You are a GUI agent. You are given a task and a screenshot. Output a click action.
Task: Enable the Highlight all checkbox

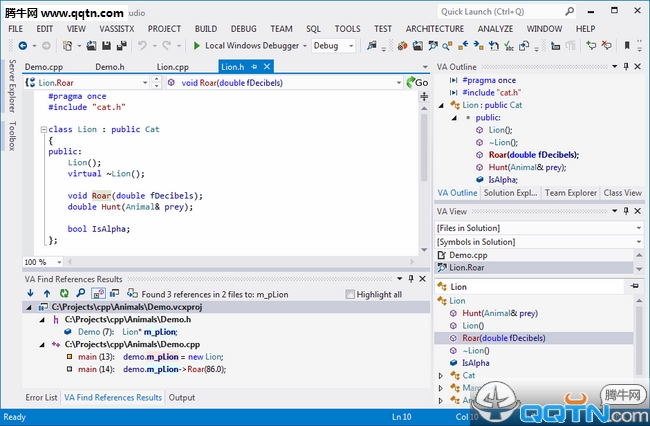pos(350,295)
